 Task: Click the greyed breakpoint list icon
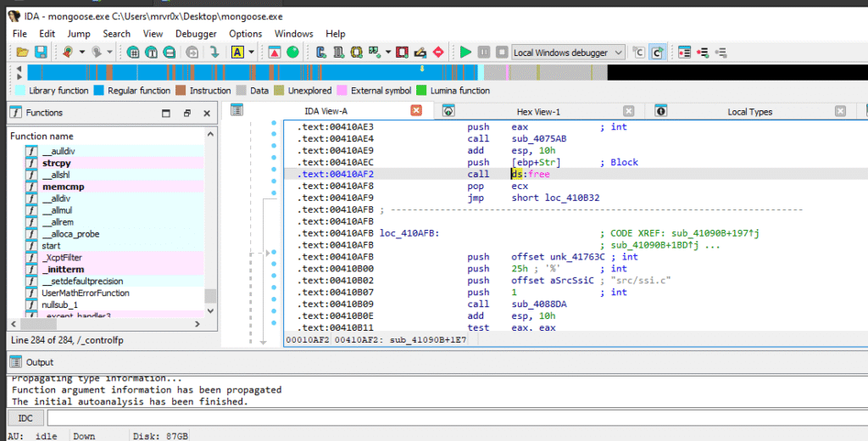[721, 52]
